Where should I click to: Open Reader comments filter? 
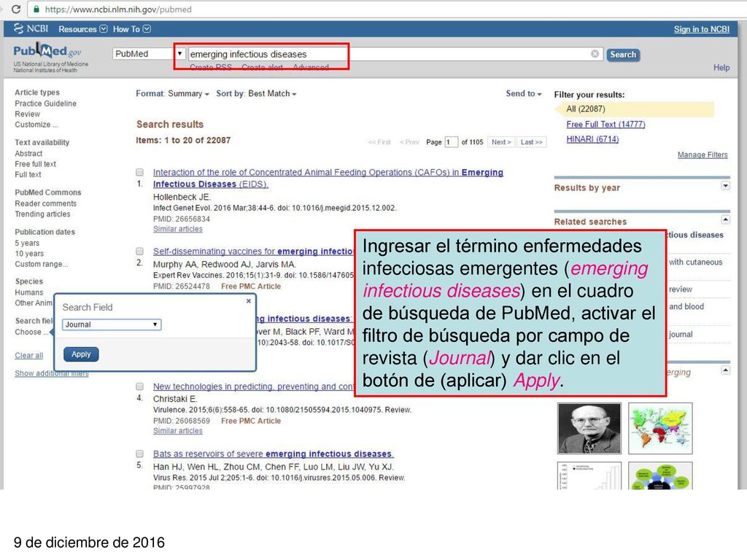(45, 203)
